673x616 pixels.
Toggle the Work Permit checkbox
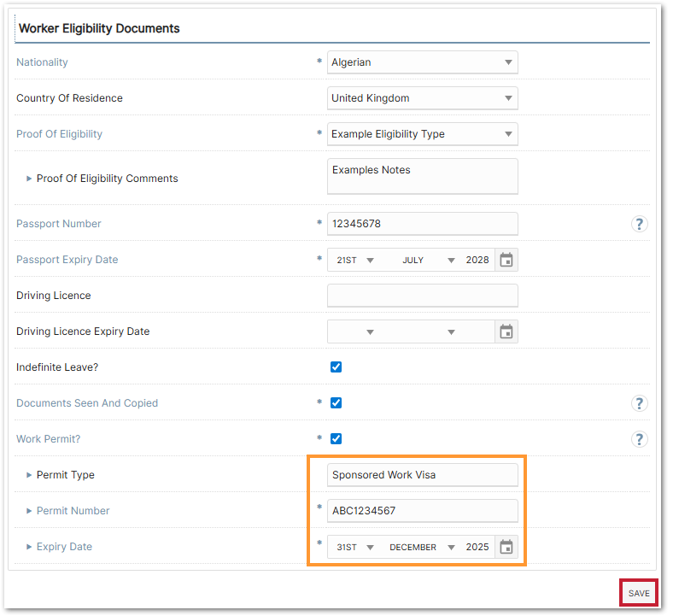tap(336, 439)
